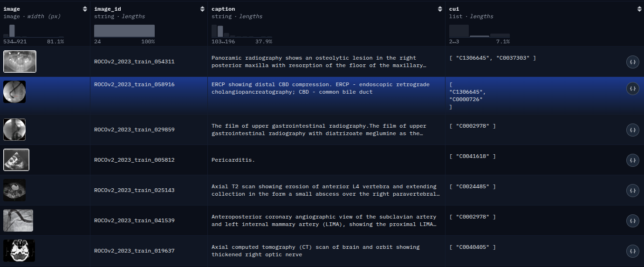This screenshot has width=644, height=267.
Task: Open JSON view icon for Pericarditis row
Action: click(x=632, y=160)
